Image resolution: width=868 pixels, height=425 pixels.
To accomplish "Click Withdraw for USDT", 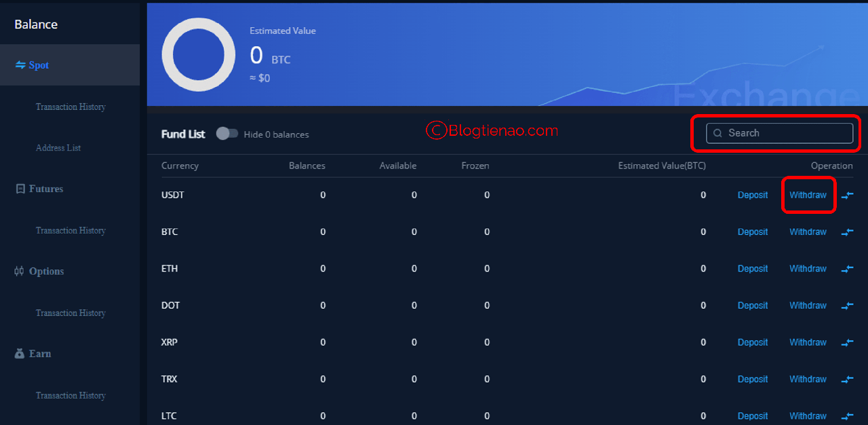I will coord(808,195).
